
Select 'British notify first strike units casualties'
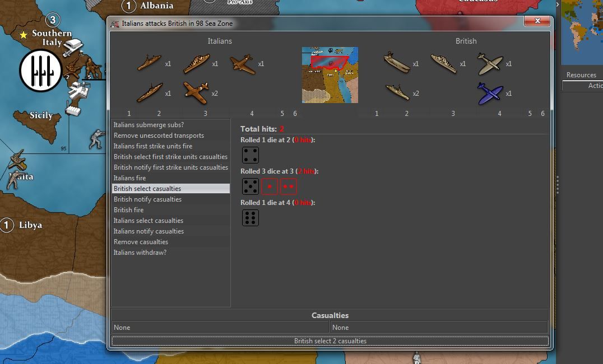coord(171,167)
